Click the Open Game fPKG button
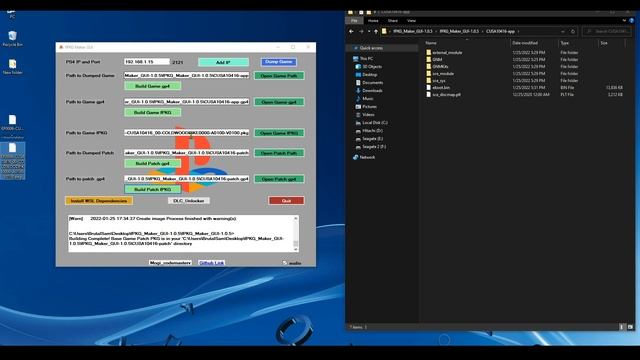 279,133
